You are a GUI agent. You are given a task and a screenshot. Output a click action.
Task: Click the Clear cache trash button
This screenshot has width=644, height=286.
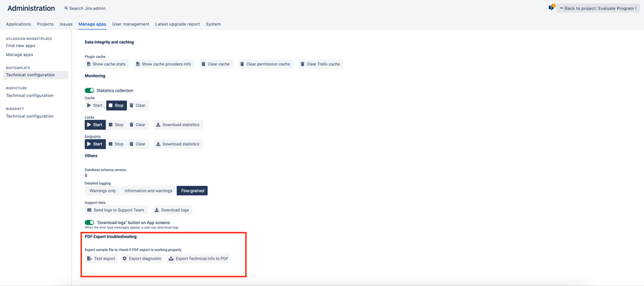(217, 64)
